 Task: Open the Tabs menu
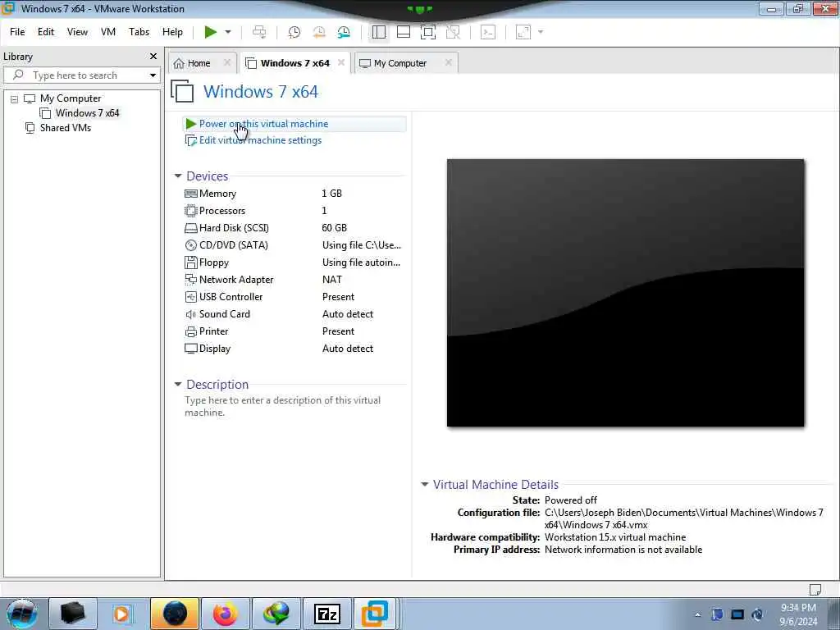(x=139, y=32)
